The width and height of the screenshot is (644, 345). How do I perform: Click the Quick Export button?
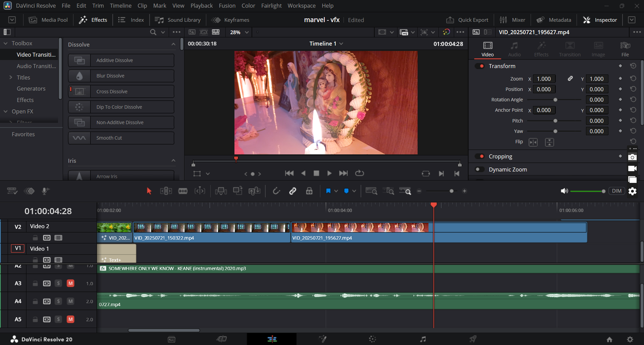click(x=467, y=20)
